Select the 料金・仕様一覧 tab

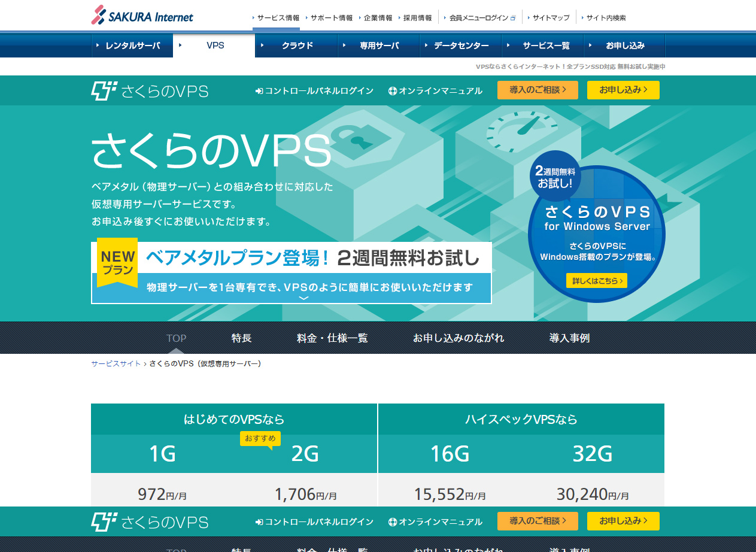click(x=332, y=338)
